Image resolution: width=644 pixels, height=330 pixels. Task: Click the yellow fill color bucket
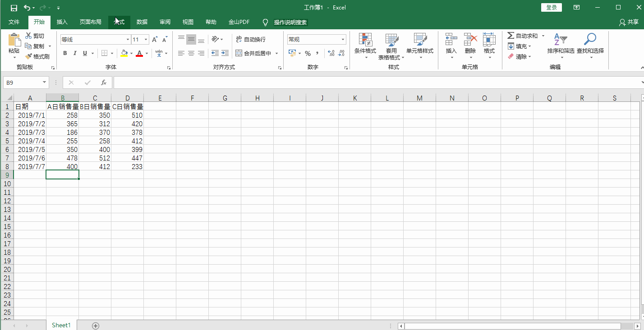(124, 53)
